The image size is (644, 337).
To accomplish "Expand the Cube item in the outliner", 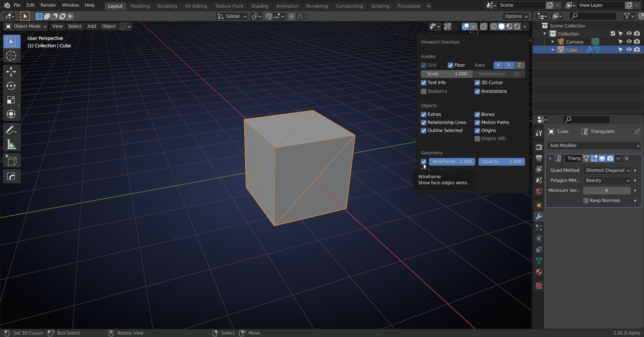I will tap(553, 50).
